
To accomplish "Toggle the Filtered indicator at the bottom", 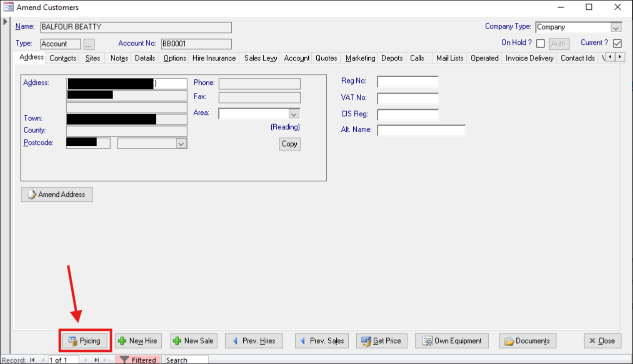I will [x=139, y=359].
